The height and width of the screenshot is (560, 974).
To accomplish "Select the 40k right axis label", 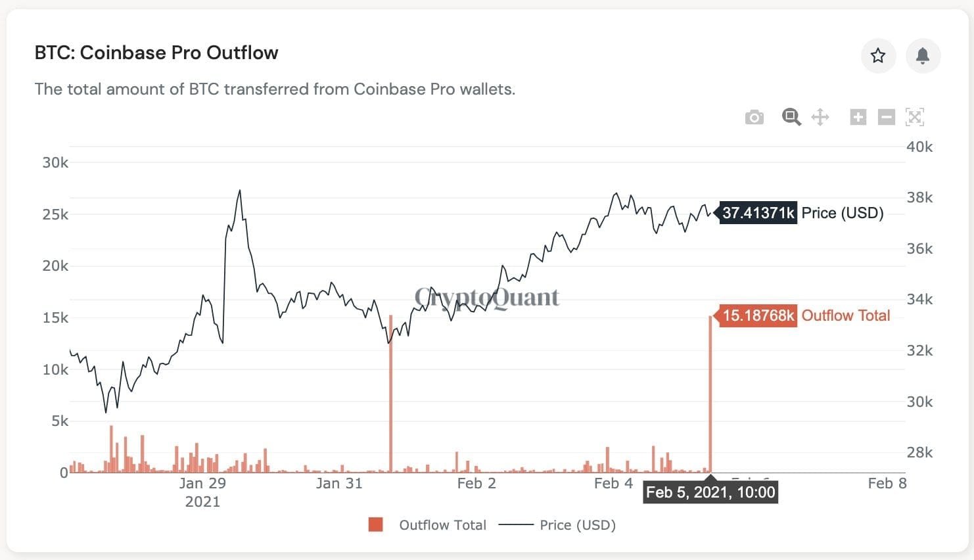I will point(919,147).
